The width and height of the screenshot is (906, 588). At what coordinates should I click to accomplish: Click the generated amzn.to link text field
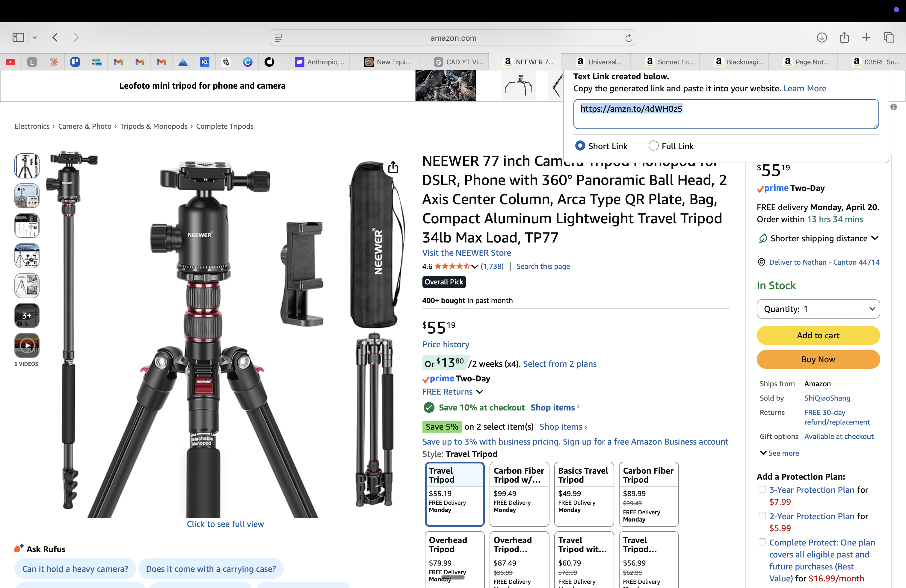(x=726, y=114)
